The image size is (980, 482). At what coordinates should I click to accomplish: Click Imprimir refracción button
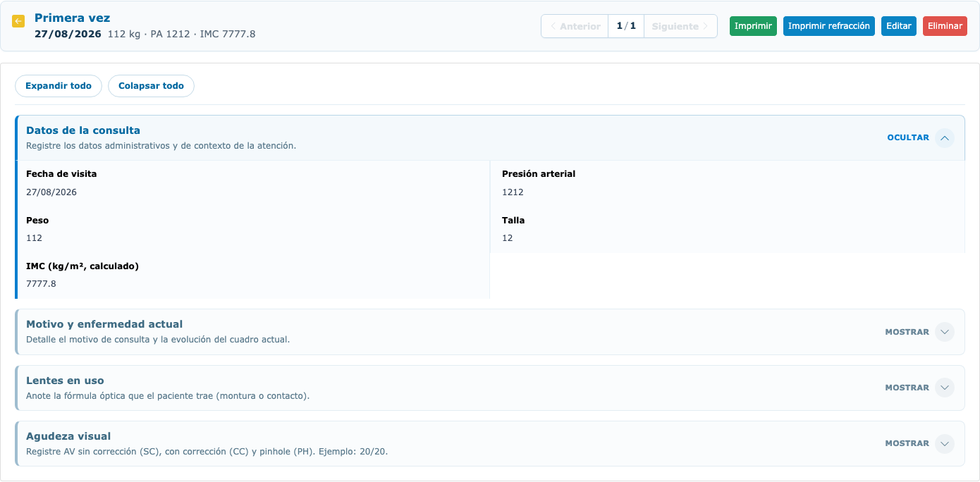tap(829, 26)
